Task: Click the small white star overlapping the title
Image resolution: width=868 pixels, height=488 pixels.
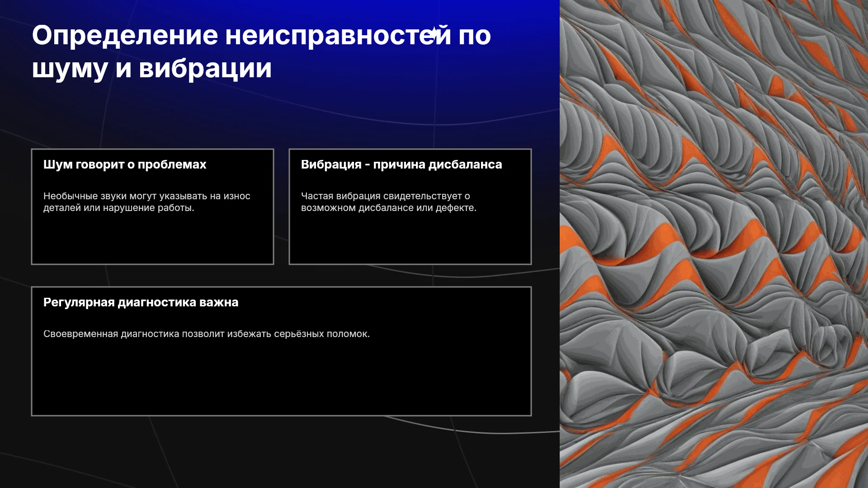Action: [434, 33]
